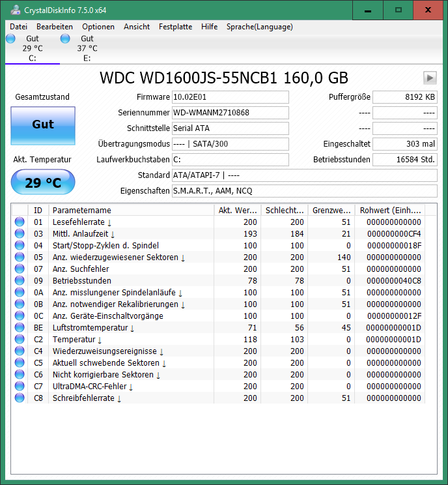Click status orb for Anz. Geräte-Einschaltvorgänge
The image size is (448, 485).
point(20,316)
